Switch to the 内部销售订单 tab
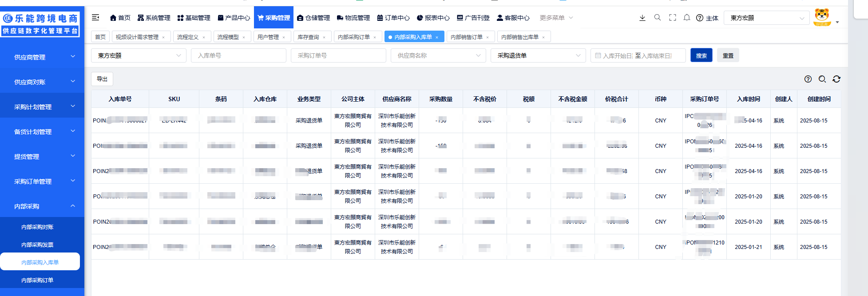 point(466,37)
